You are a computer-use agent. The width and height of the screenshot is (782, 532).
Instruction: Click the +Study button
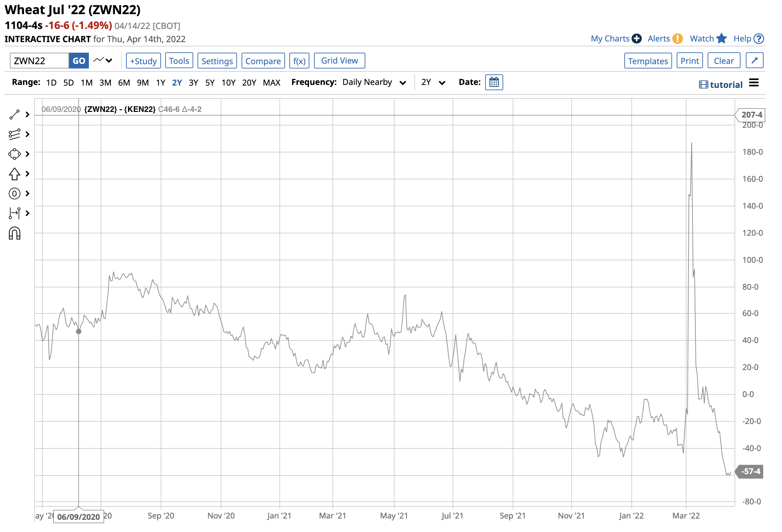click(x=144, y=61)
